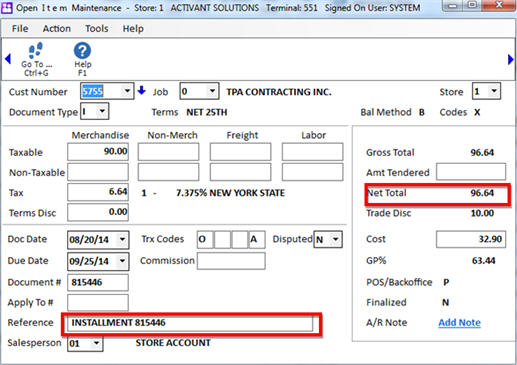Click the Add Note link
This screenshot has width=517, height=365.
[x=459, y=323]
